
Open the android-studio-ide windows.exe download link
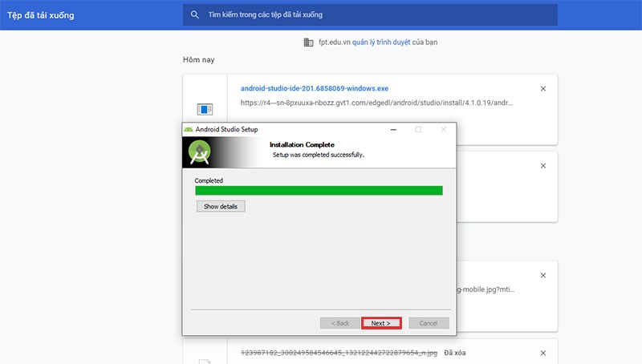pos(315,88)
